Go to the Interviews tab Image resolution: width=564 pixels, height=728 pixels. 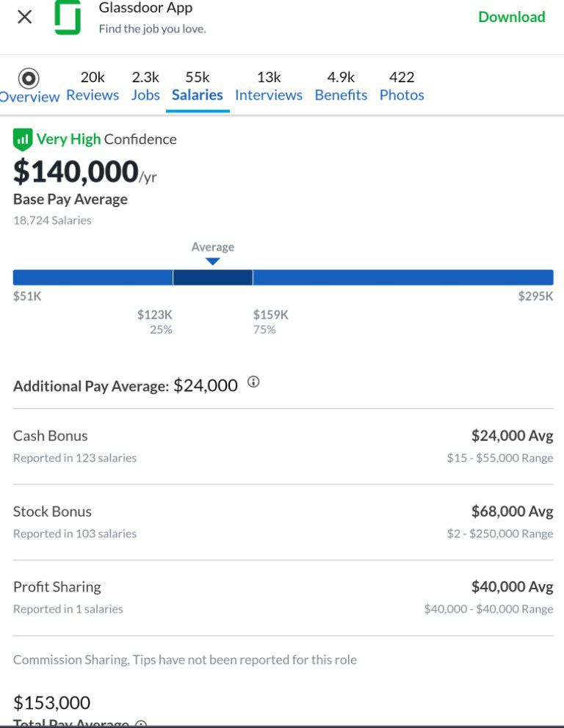click(269, 86)
